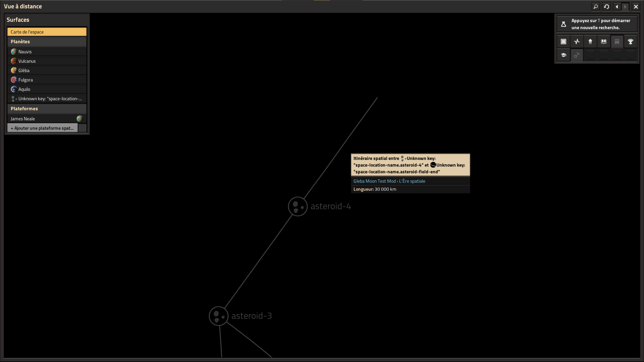Click the Planètes section header
644x362 pixels.
click(x=47, y=42)
